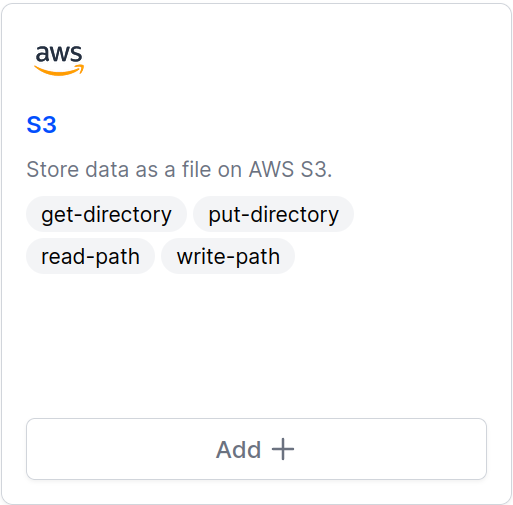Click the word Add in the bottom button
The image size is (513, 505).
coord(238,449)
